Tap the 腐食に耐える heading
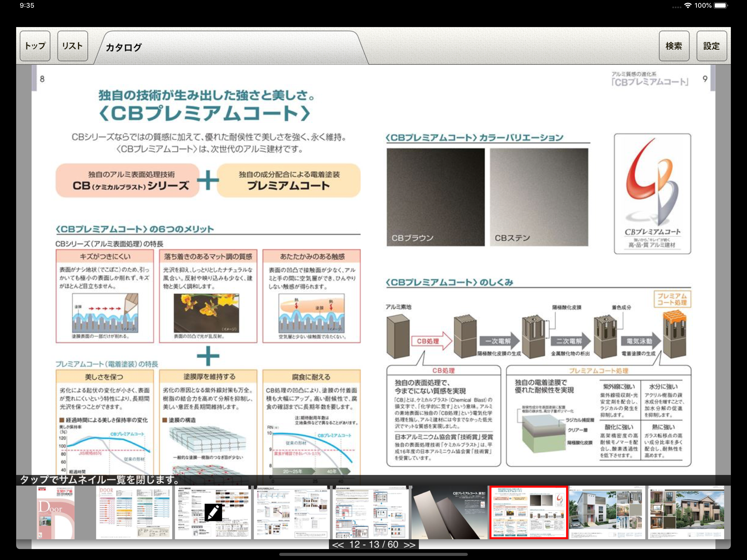This screenshot has width=747, height=560. pyautogui.click(x=312, y=377)
